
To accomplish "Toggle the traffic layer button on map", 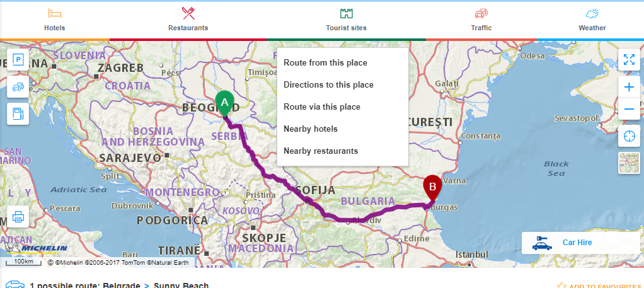I will [x=18, y=87].
